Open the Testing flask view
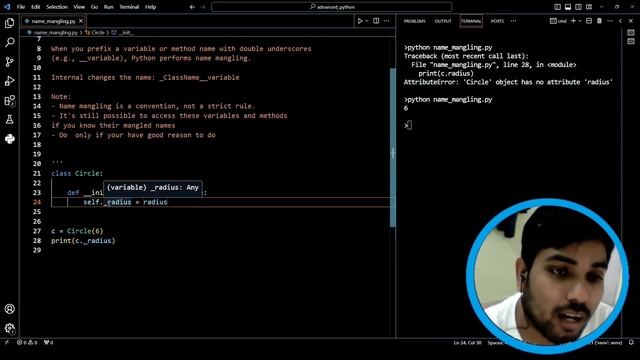This screenshot has width=640, height=360. click(10, 120)
